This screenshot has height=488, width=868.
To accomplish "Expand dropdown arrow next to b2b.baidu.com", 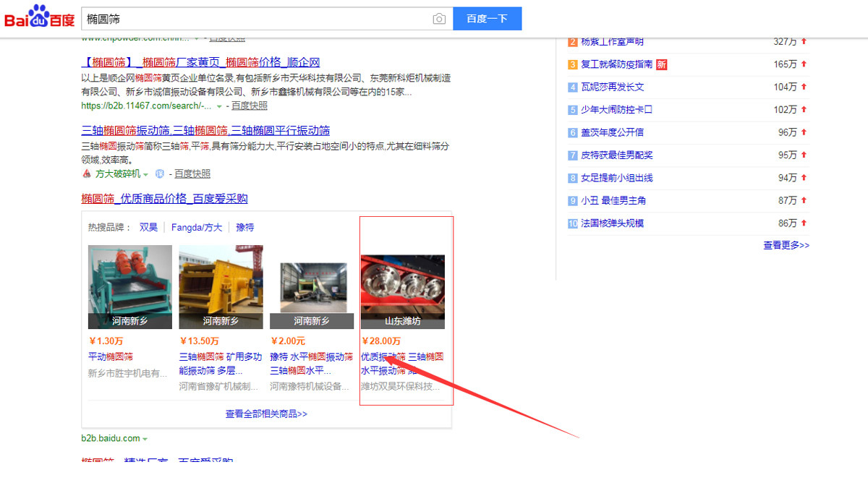I will tap(145, 439).
